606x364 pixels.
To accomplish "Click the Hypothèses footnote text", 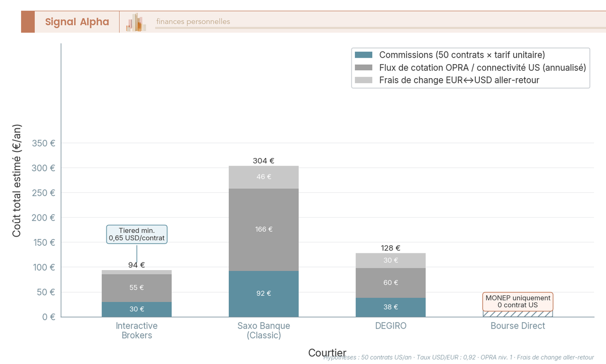I will tap(459, 357).
